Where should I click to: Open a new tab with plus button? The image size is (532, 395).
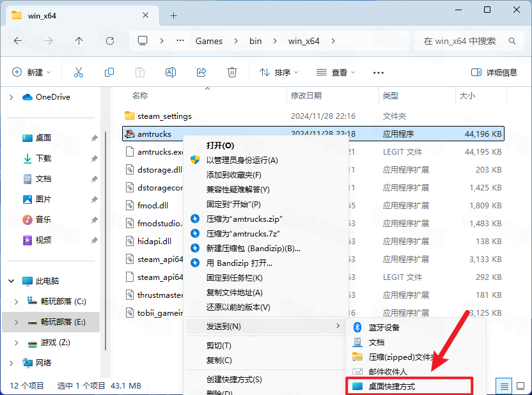(174, 15)
